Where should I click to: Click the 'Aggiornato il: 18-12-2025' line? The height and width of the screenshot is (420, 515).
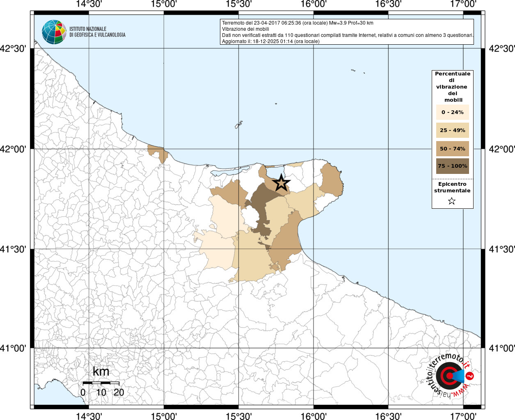pos(270,41)
